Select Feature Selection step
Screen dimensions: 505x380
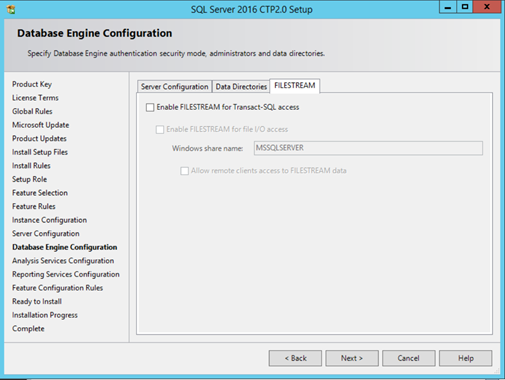point(40,193)
